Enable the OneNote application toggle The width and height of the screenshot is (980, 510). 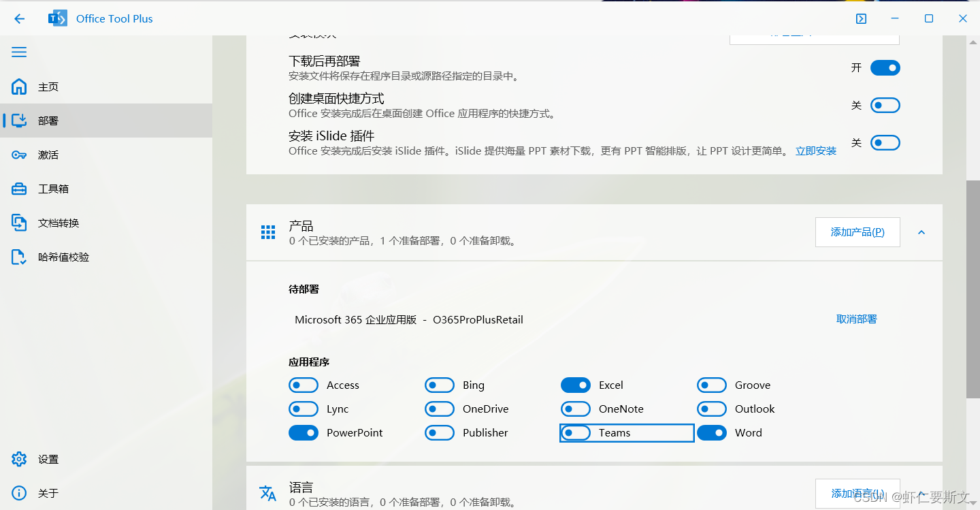(x=576, y=409)
